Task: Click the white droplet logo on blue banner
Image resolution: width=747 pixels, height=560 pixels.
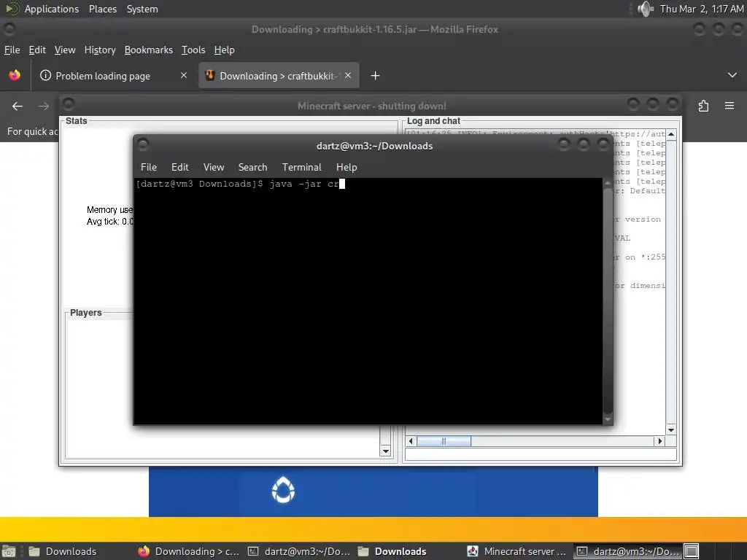Action: pyautogui.click(x=283, y=490)
